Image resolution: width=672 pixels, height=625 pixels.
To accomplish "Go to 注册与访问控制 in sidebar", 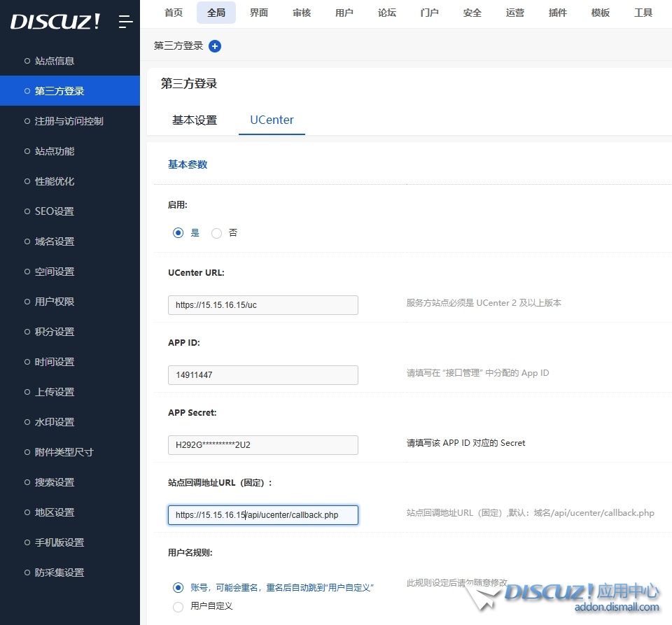I will click(x=70, y=121).
